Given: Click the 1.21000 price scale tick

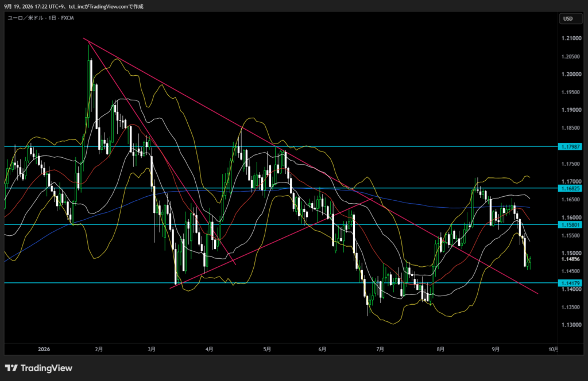Looking at the screenshot, I should coord(571,38).
